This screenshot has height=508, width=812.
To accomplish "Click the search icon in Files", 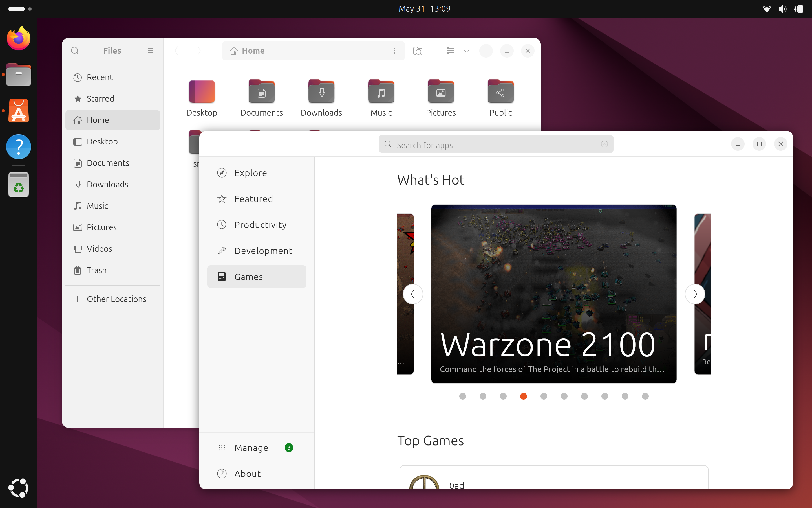I will 75,51.
